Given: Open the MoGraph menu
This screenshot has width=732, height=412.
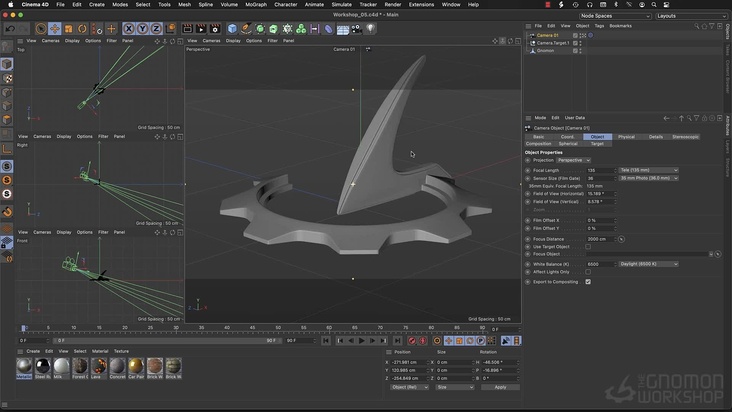Looking at the screenshot, I should (256, 4).
